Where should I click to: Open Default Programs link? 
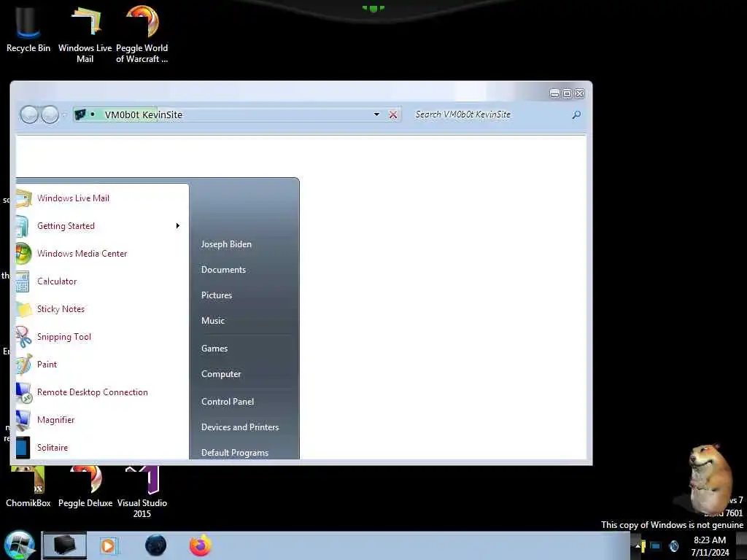(x=235, y=452)
